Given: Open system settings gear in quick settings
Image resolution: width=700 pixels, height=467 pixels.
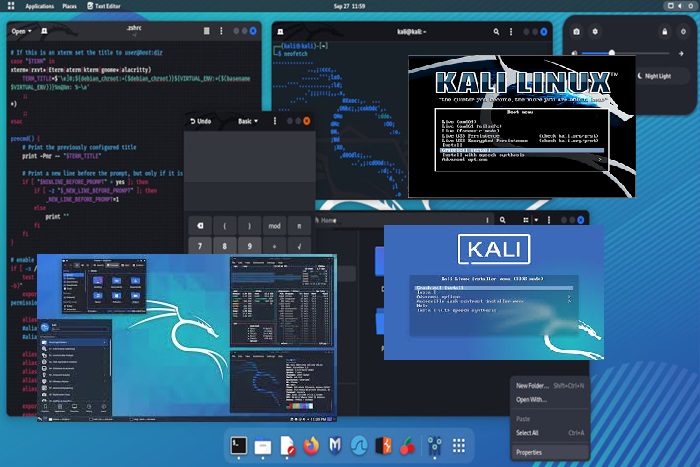Looking at the screenshot, I should pyautogui.click(x=597, y=32).
